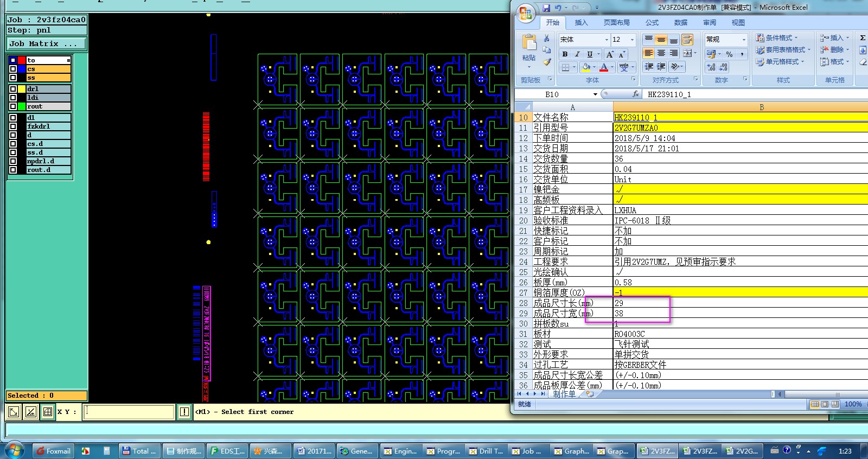Click the blue color swatch of 'cs' layer
Viewport: 868px width, 459px height.
click(22, 69)
